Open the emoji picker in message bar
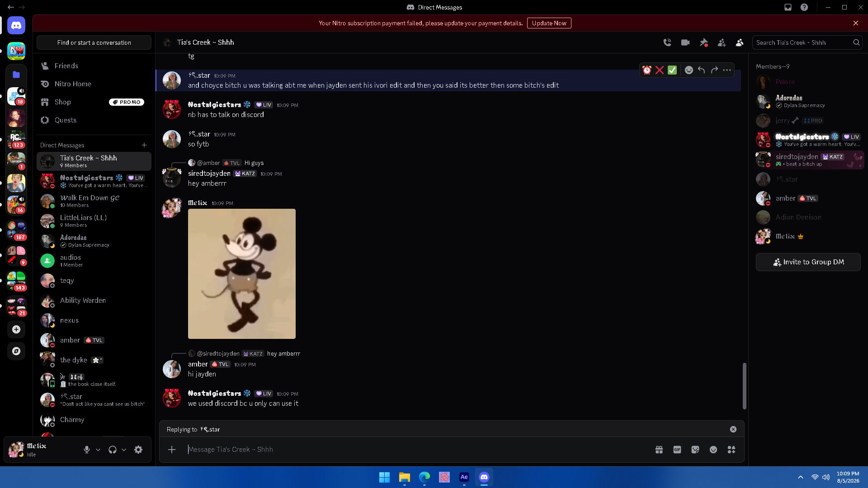The height and width of the screenshot is (488, 868). 713,450
